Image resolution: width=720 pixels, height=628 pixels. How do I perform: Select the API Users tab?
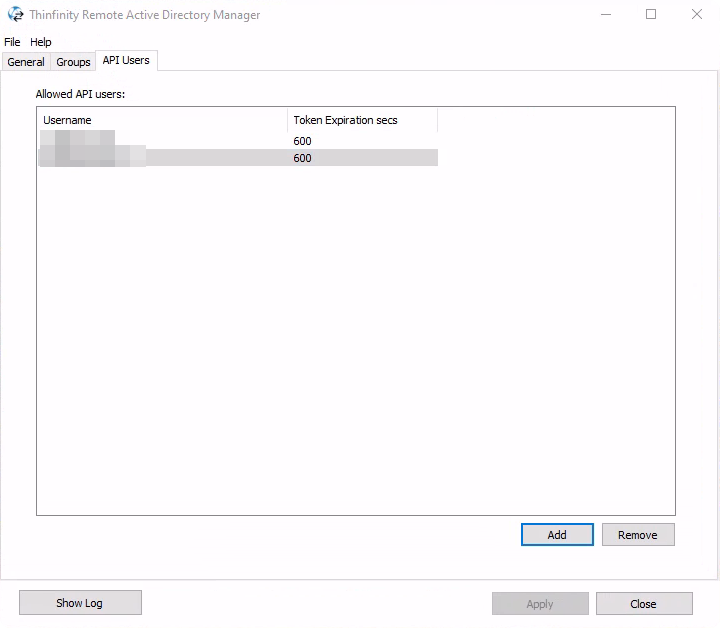[126, 60]
